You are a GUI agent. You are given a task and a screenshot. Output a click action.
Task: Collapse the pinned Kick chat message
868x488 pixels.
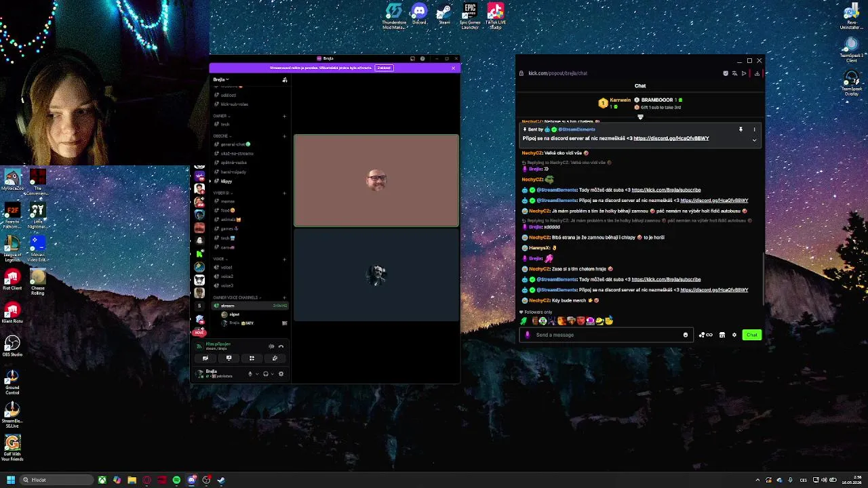pyautogui.click(x=754, y=140)
